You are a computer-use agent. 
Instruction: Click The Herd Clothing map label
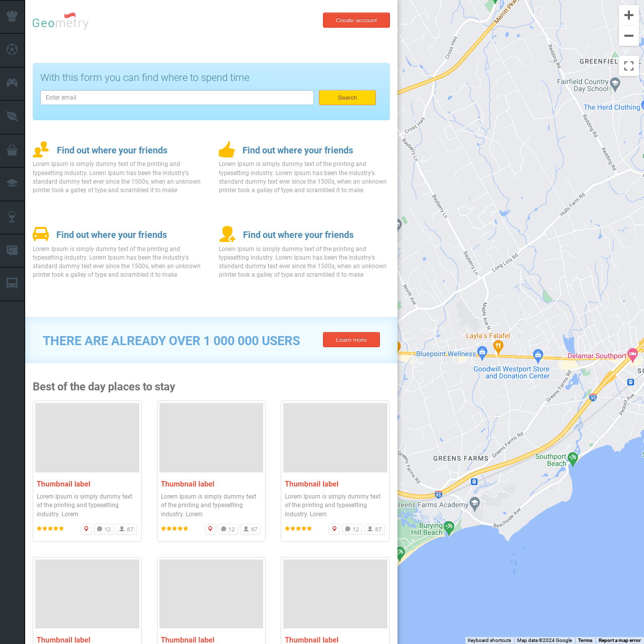click(x=612, y=107)
